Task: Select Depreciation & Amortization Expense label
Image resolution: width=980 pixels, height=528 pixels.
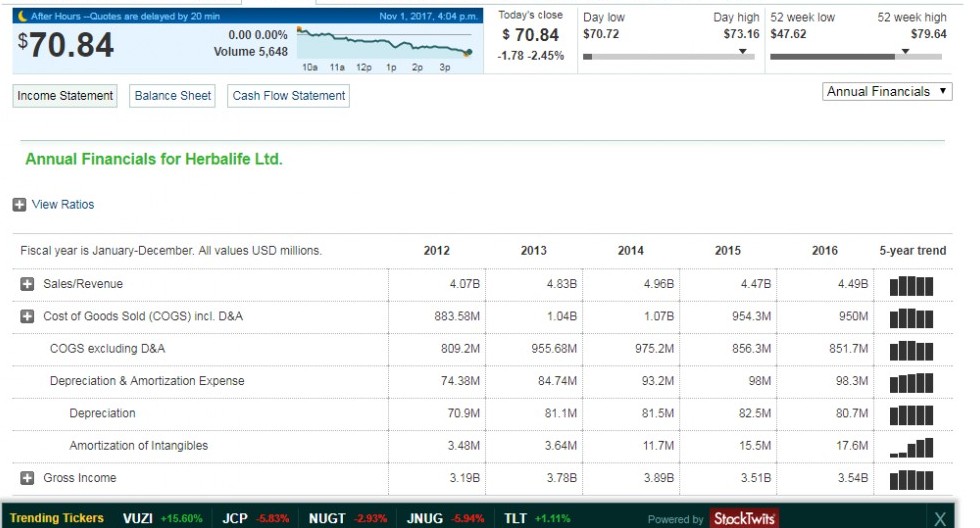Action: pyautogui.click(x=147, y=381)
